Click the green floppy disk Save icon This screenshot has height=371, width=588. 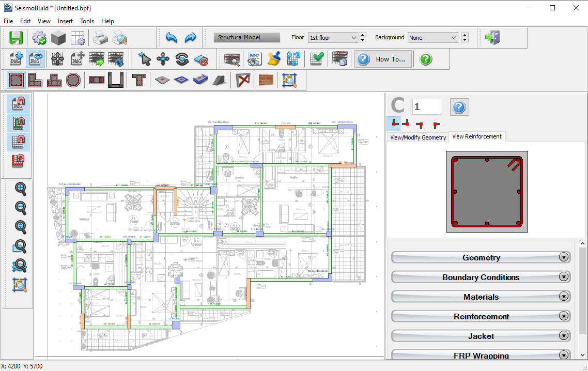coord(17,38)
